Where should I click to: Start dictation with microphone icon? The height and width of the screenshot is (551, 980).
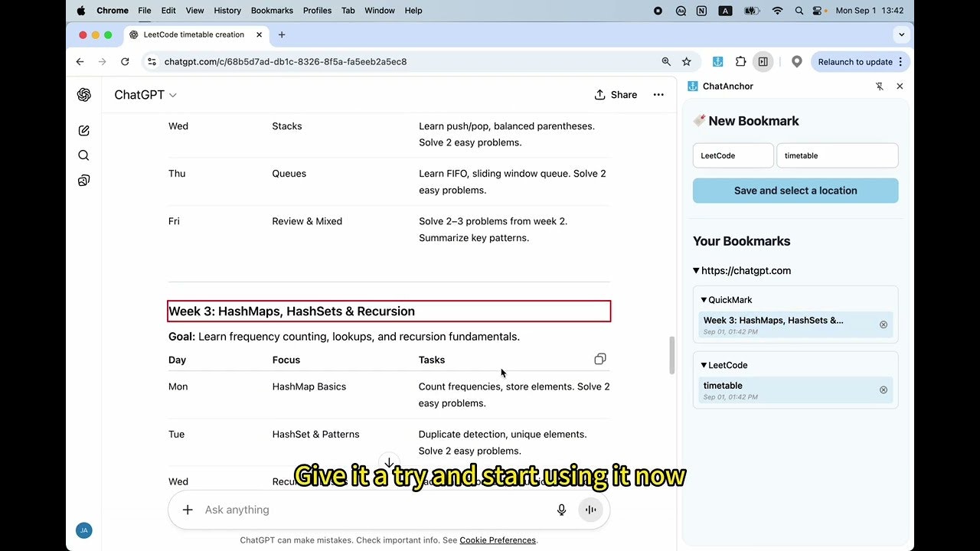561,510
